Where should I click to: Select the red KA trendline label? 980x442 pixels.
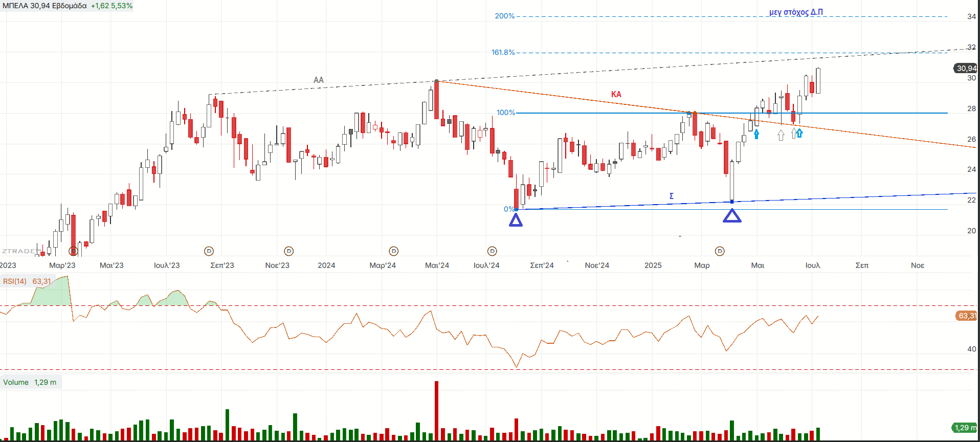616,94
